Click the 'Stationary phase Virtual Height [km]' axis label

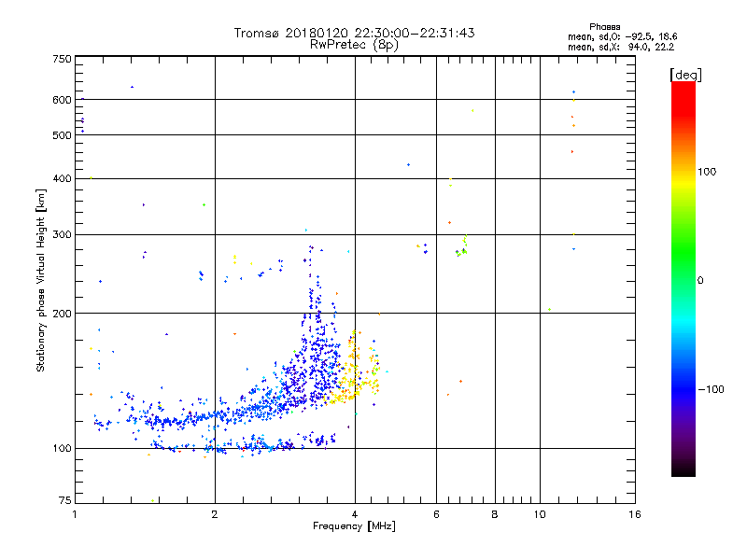(x=40, y=280)
